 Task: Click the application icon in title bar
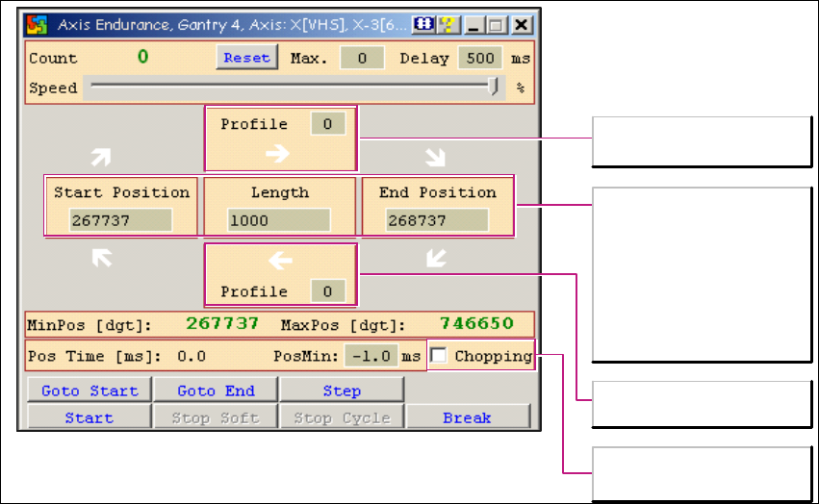point(38,25)
